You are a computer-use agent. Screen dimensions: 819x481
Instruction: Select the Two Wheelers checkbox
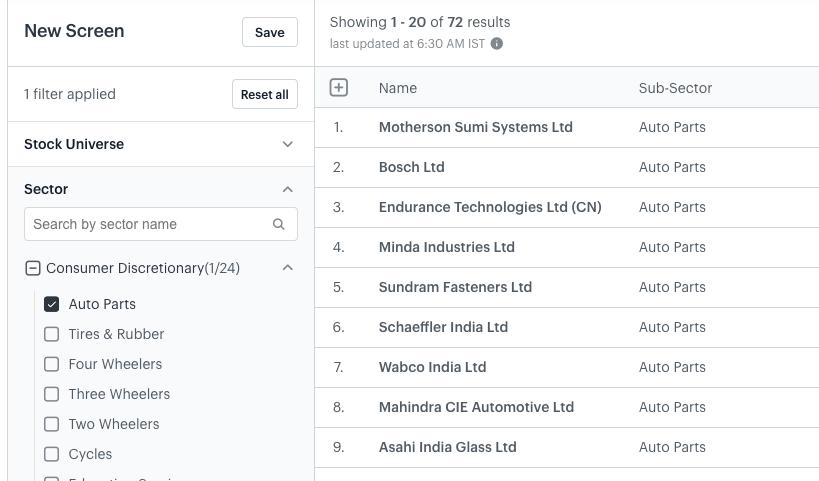(x=51, y=424)
